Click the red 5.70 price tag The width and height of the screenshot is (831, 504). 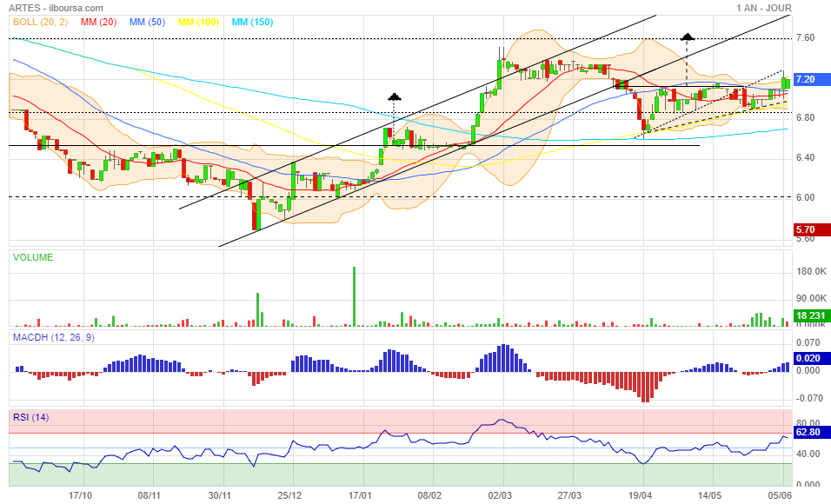click(x=812, y=229)
